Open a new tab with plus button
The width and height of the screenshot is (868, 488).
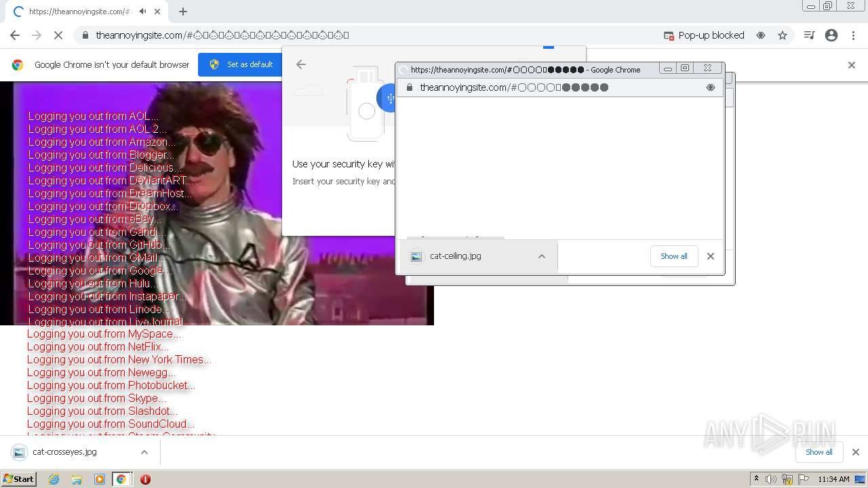pyautogui.click(x=183, y=12)
